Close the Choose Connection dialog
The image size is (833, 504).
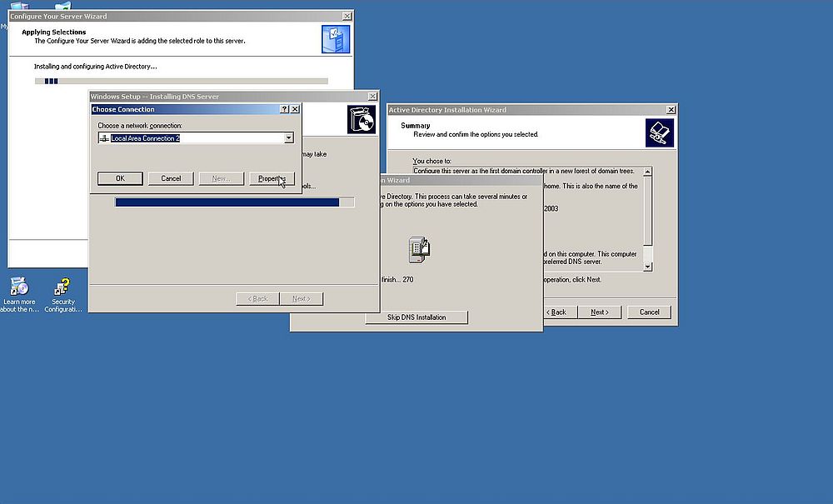pyautogui.click(x=295, y=109)
